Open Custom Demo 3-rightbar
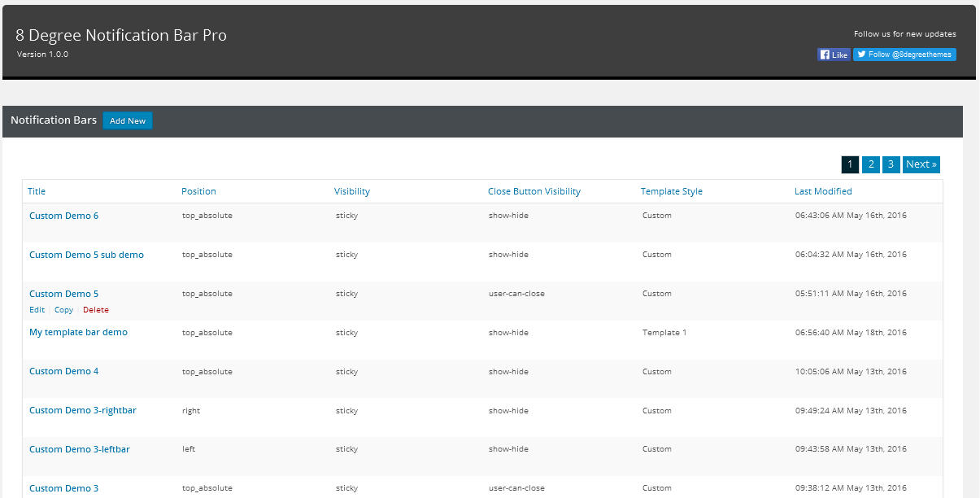The height and width of the screenshot is (498, 980). [83, 410]
